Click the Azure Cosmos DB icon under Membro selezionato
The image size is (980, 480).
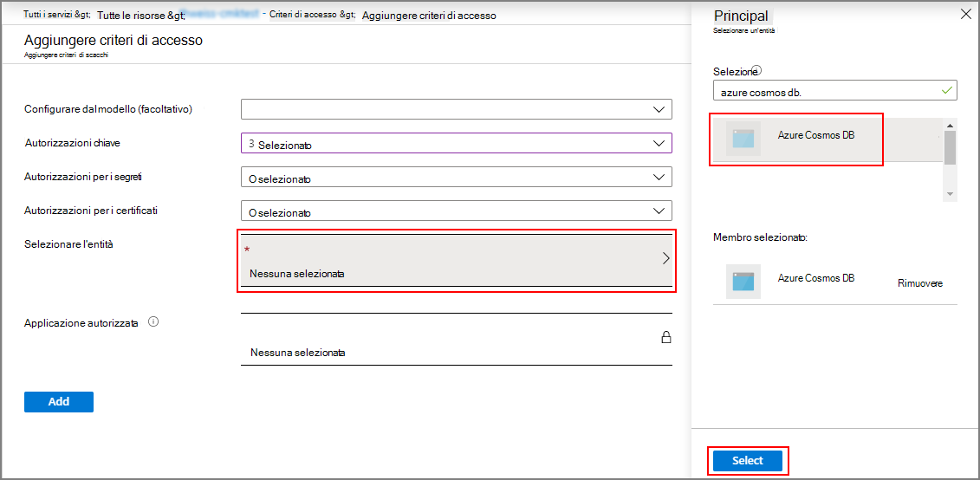743,282
